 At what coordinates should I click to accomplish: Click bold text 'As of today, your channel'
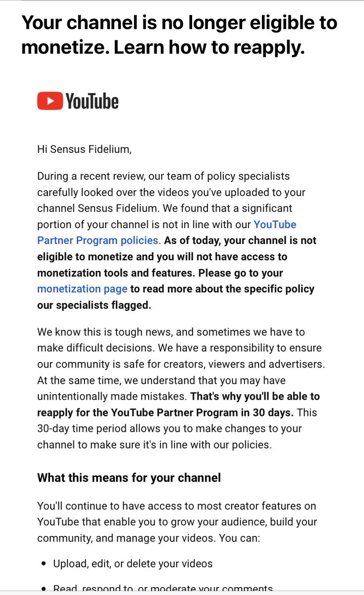240,240
